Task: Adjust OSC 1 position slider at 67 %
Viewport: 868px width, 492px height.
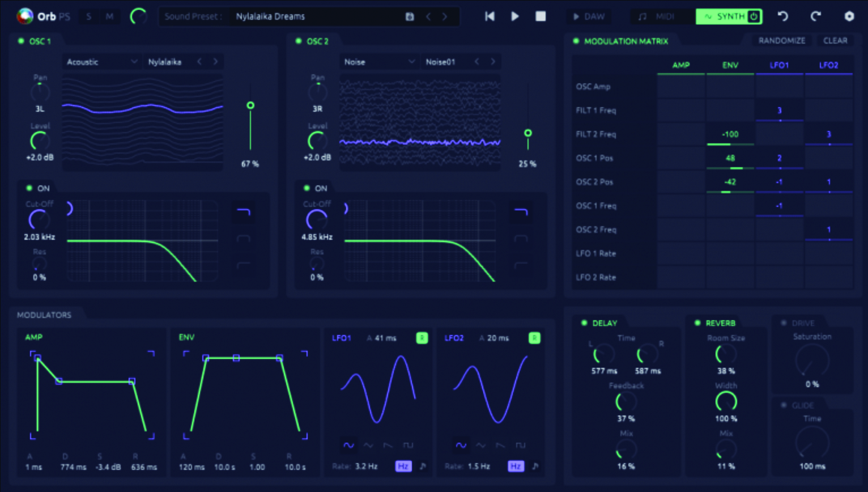Action: (250, 105)
